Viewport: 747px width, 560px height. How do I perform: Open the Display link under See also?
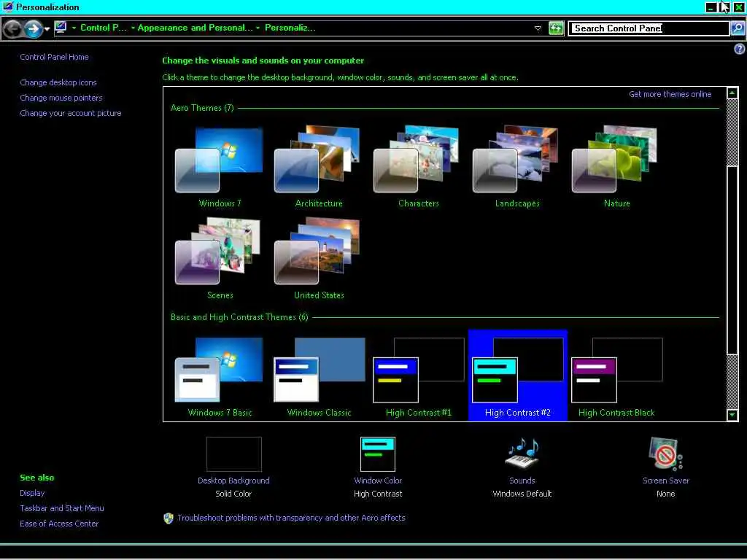[x=32, y=493]
